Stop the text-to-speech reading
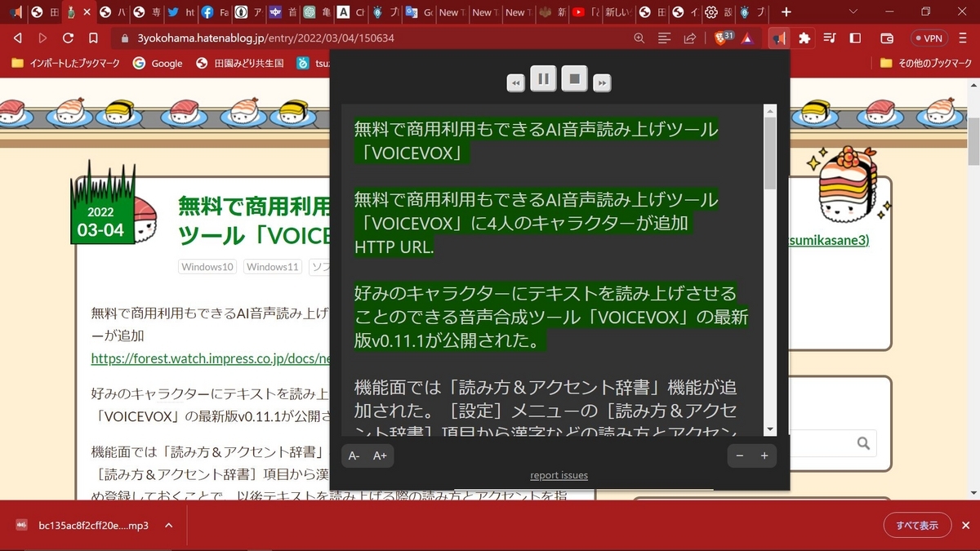Viewport: 980px width, 551px height. point(575,79)
